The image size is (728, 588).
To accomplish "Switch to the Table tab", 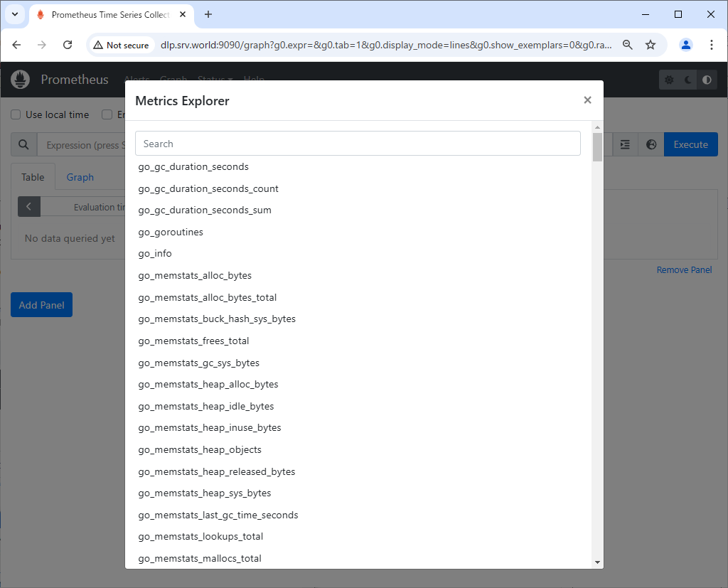I will (x=33, y=177).
